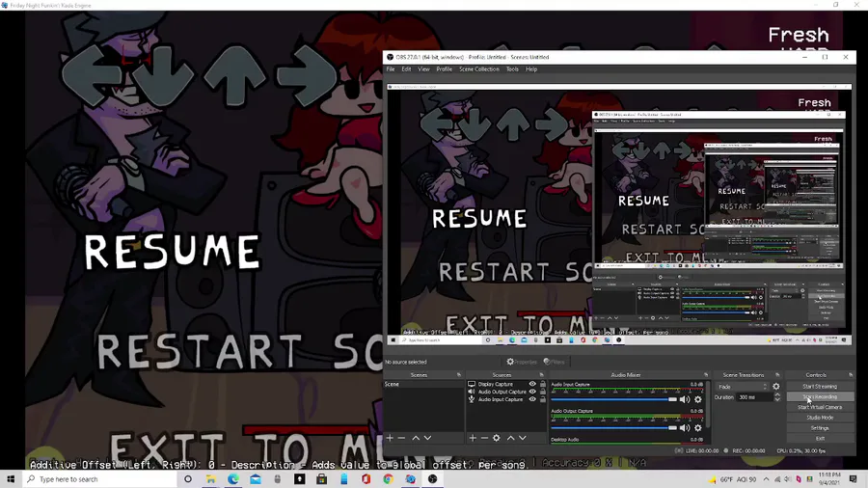The width and height of the screenshot is (868, 488).
Task: Open the Edit menu in OBS
Action: pyautogui.click(x=406, y=69)
